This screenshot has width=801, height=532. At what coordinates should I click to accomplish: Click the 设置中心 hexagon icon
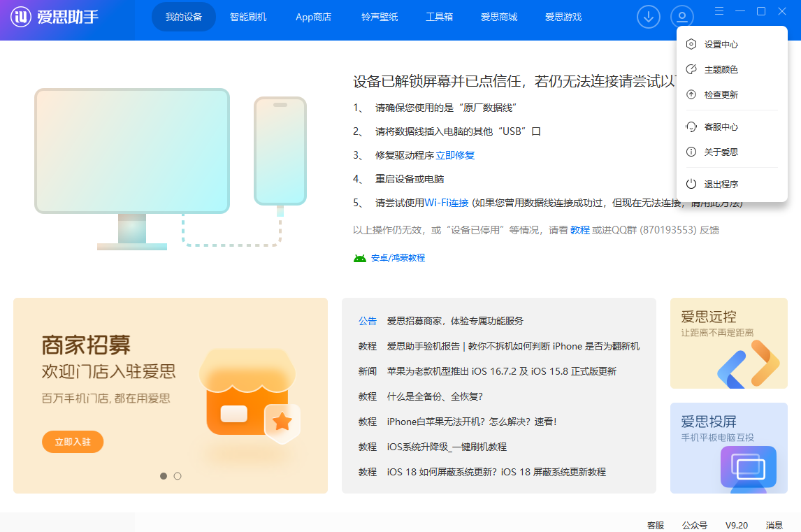click(x=691, y=45)
